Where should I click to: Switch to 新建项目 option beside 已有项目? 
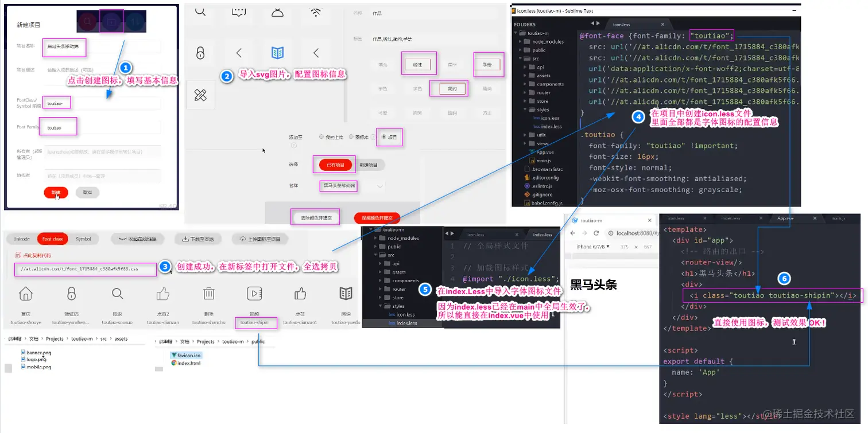368,165
